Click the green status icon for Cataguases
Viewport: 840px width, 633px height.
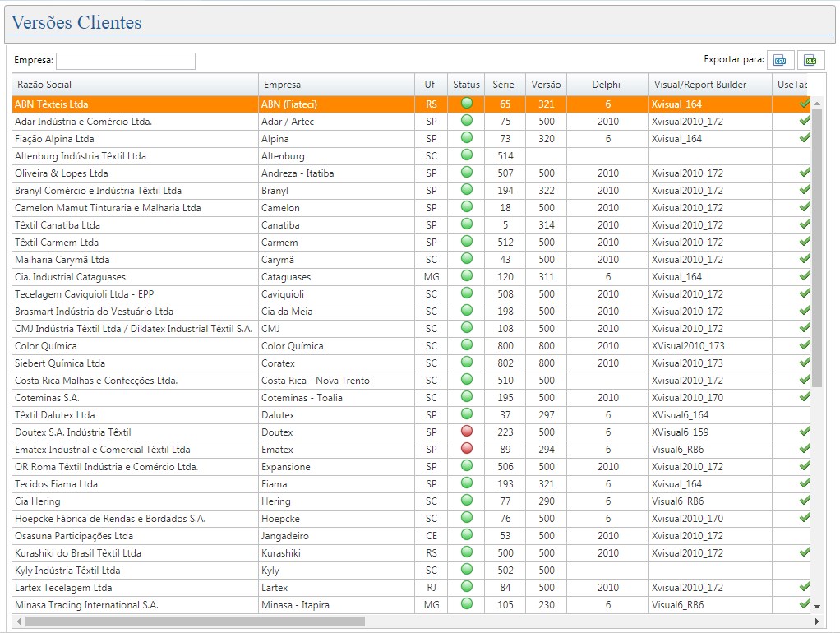pos(467,275)
